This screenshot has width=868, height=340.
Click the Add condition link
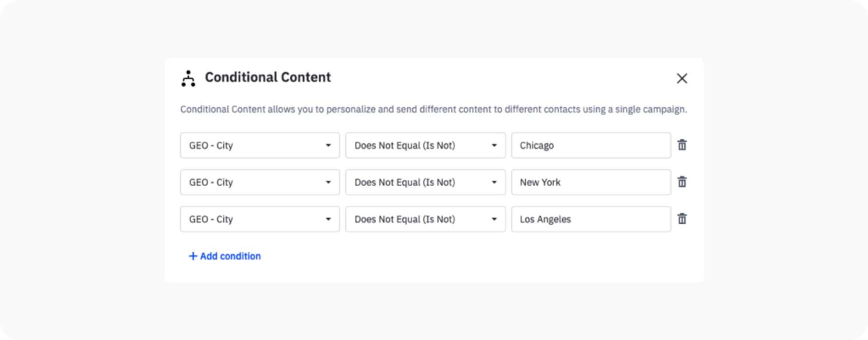click(230, 256)
